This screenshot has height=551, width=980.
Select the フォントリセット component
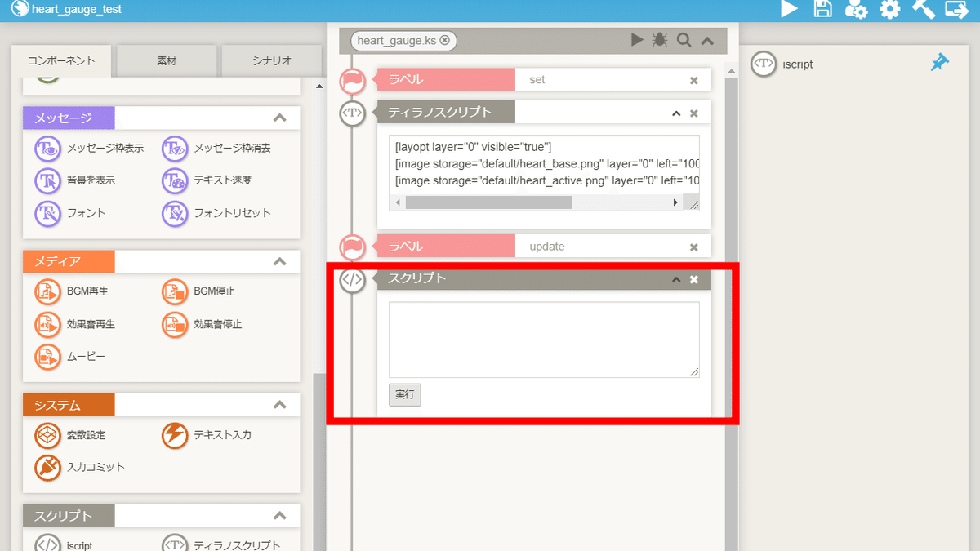(x=216, y=213)
